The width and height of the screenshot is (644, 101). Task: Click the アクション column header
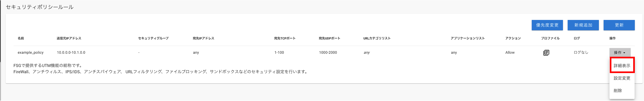[513, 38]
